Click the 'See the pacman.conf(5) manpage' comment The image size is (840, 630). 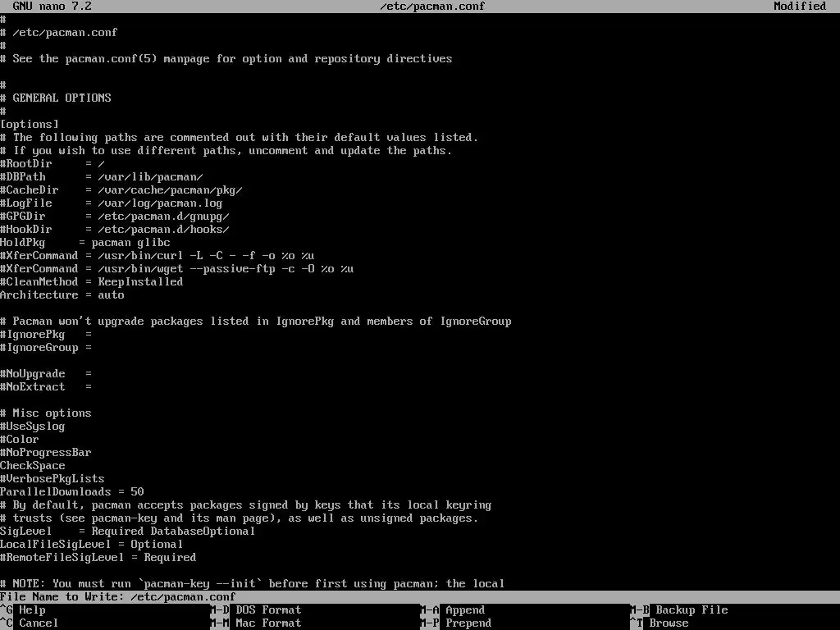[226, 59]
